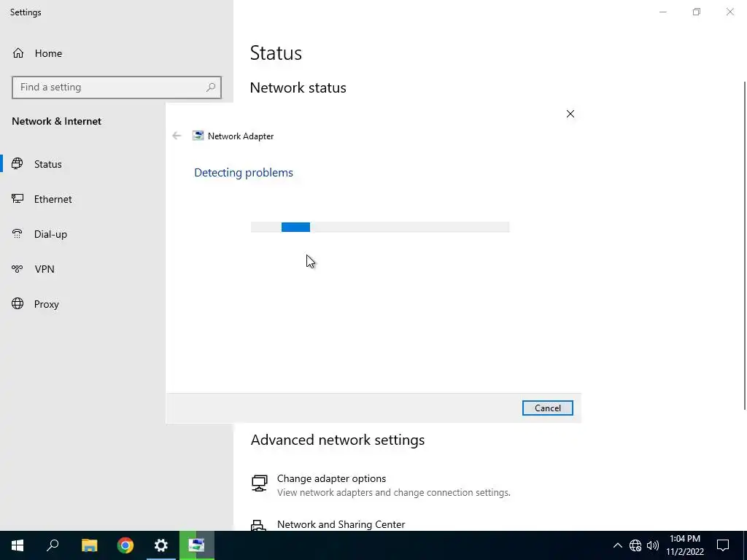Screen dimensions: 747x560
Task: Open Google Chrome from taskbar
Action: (125, 545)
